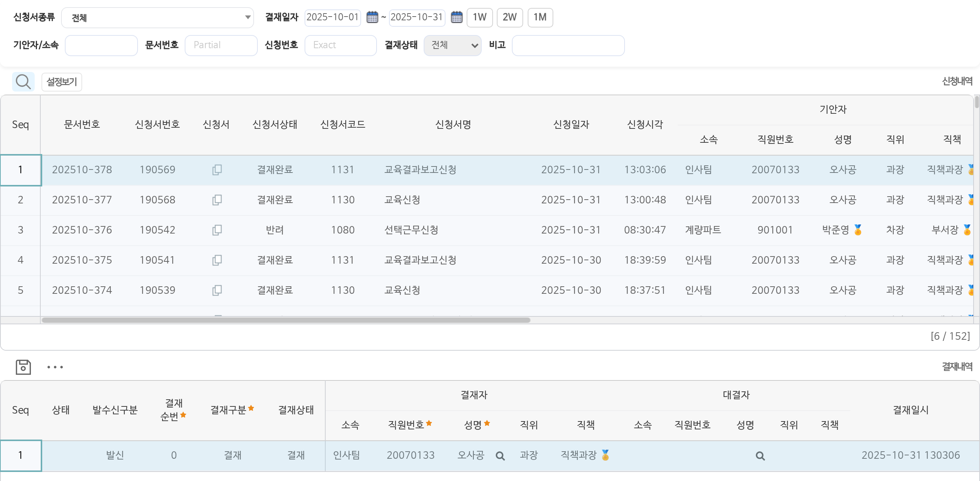Click the 결재일시 column header
The width and height of the screenshot is (980, 481).
click(x=910, y=410)
